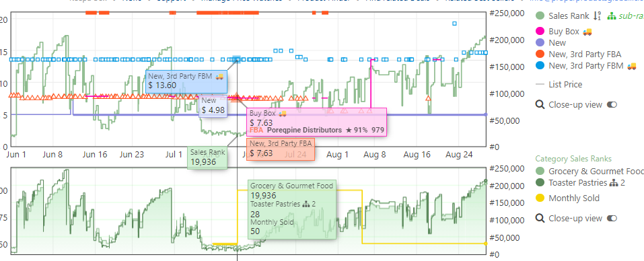The height and width of the screenshot is (261, 644).
Task: Click the pink Buy Box legend dot
Action: [x=540, y=31]
